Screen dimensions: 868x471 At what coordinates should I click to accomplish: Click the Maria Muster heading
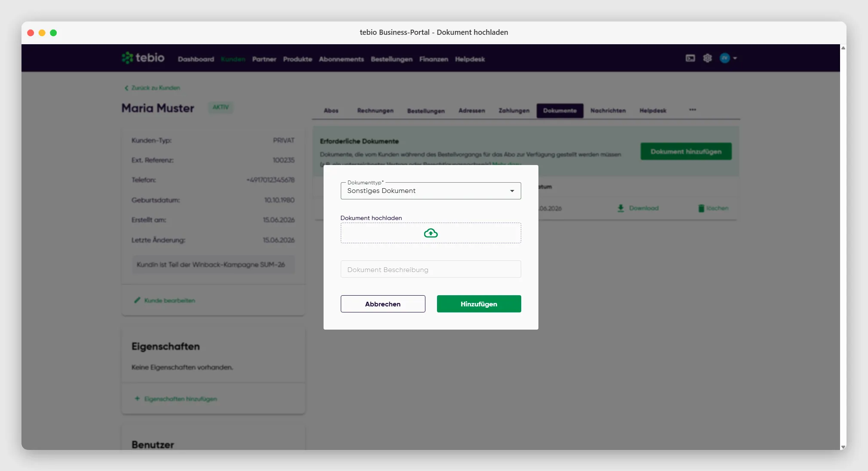[158, 108]
